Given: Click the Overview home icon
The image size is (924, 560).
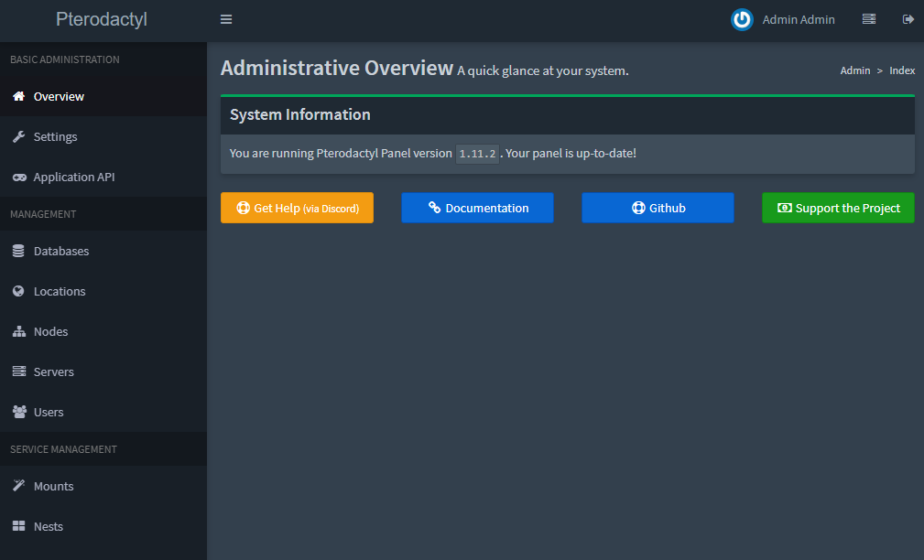Looking at the screenshot, I should [19, 96].
